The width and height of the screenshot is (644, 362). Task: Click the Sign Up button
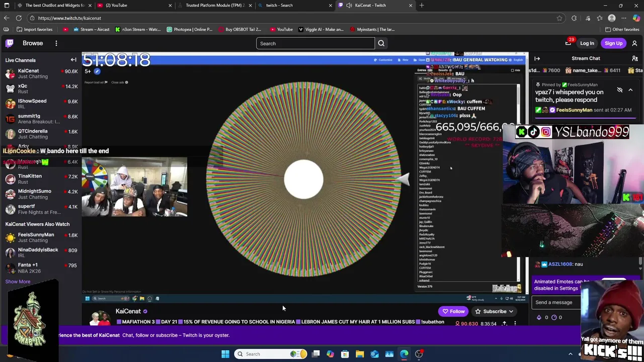point(614,43)
